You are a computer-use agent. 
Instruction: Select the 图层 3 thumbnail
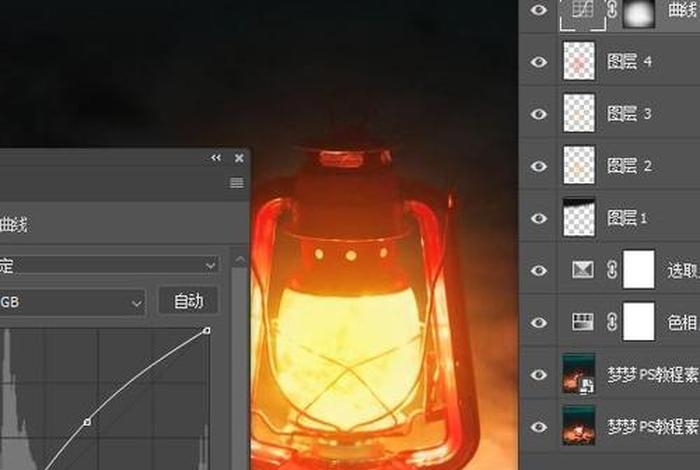[x=579, y=113]
